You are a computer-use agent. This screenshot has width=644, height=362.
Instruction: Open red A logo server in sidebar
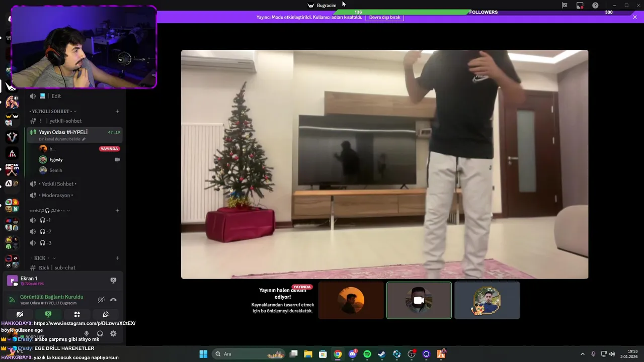click(12, 153)
